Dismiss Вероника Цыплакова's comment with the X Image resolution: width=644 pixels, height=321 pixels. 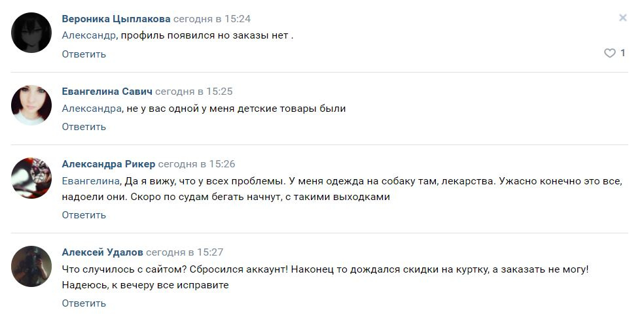622,18
